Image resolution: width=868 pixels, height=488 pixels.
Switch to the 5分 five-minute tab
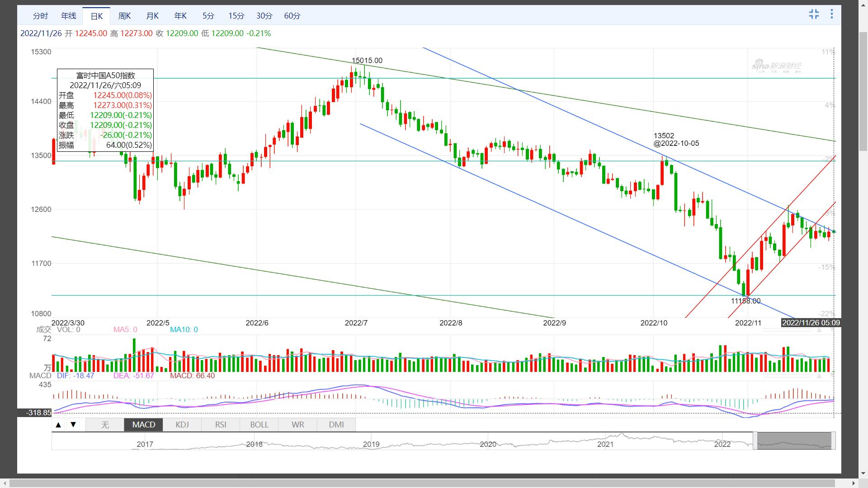(x=208, y=16)
